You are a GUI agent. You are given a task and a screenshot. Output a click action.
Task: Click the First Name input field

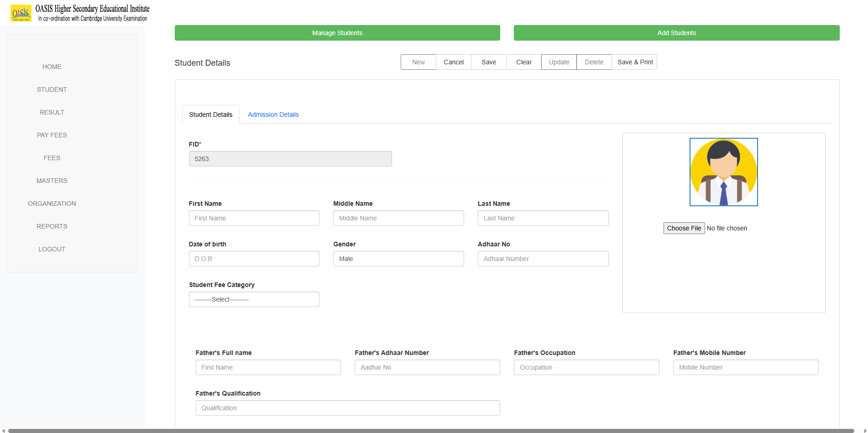point(254,218)
